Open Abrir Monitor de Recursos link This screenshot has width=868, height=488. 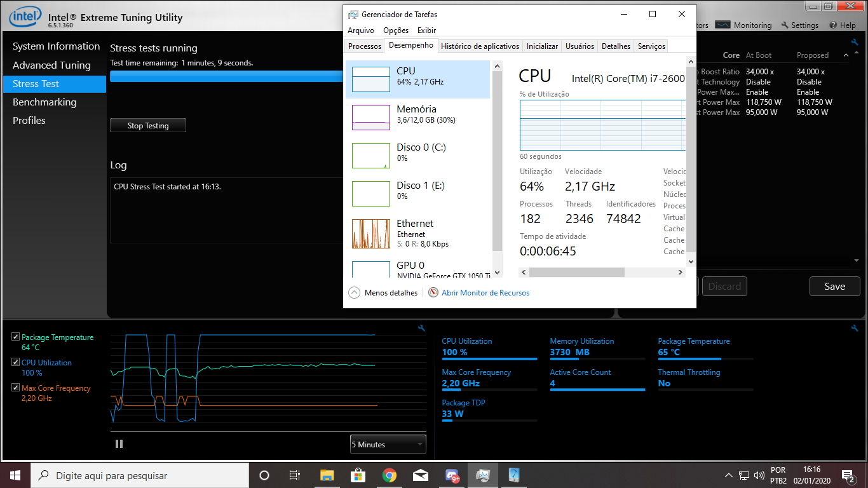tap(485, 293)
